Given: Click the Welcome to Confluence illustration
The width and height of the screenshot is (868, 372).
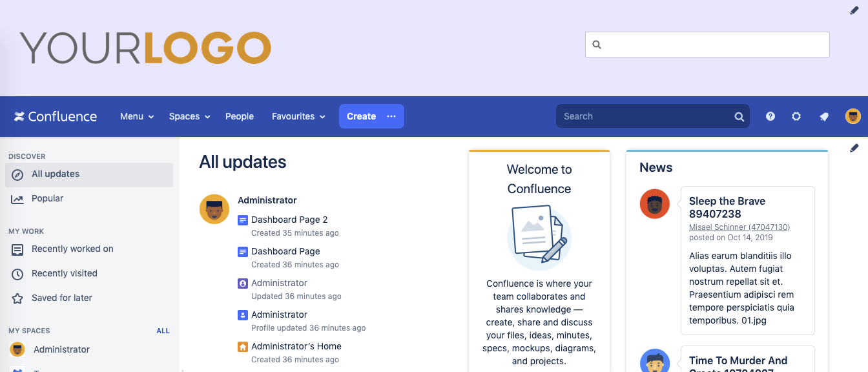Looking at the screenshot, I should (x=539, y=238).
